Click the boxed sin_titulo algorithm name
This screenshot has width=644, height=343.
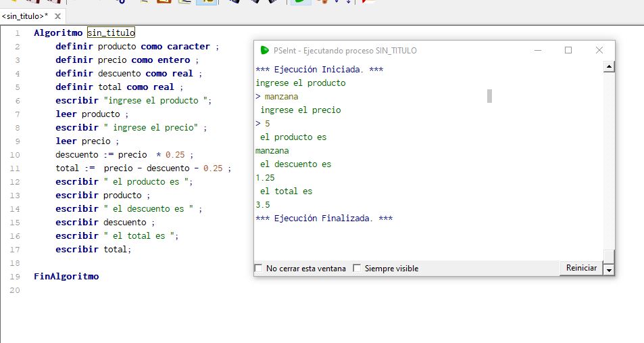111,32
